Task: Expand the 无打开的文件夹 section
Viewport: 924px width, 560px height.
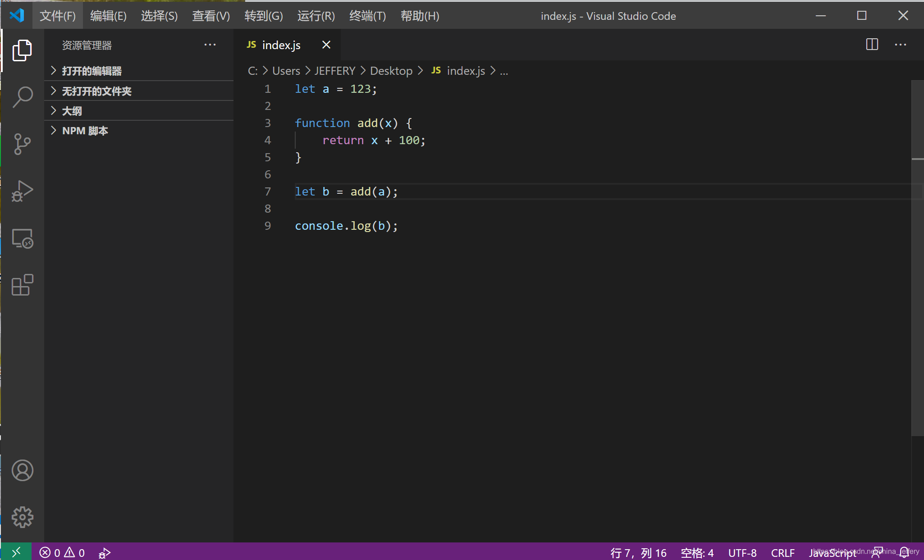Action: (139, 91)
